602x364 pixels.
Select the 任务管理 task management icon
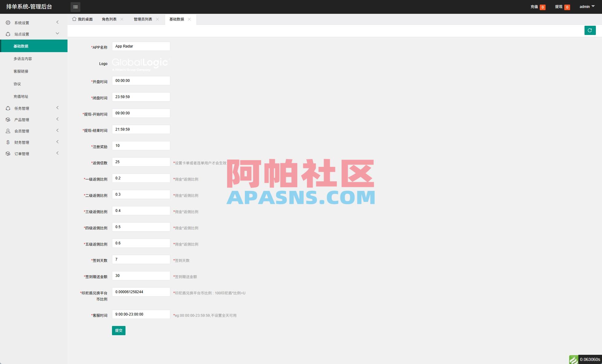click(x=8, y=108)
